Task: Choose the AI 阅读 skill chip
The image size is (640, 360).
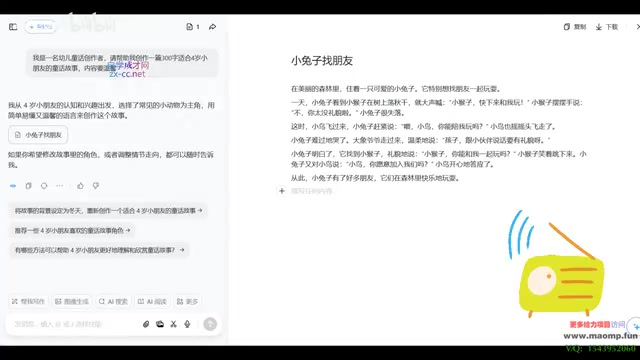Action: click(x=152, y=302)
